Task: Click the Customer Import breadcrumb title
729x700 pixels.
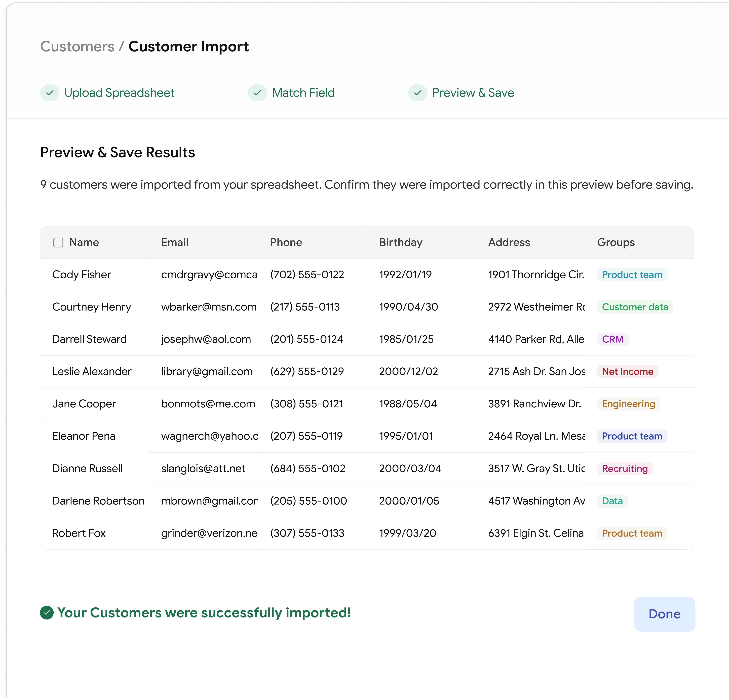Action: pyautogui.click(x=189, y=47)
